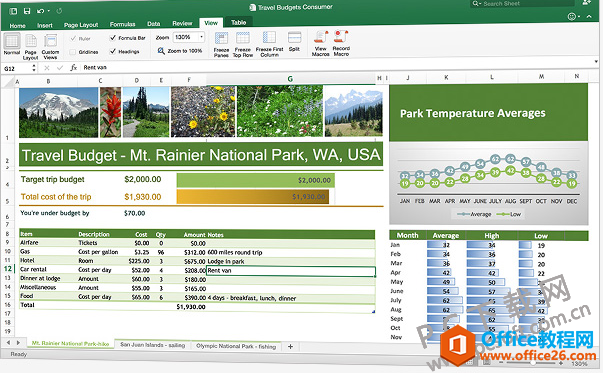
Task: Click the $1,930.00 gold cost bar
Action: tap(253, 196)
